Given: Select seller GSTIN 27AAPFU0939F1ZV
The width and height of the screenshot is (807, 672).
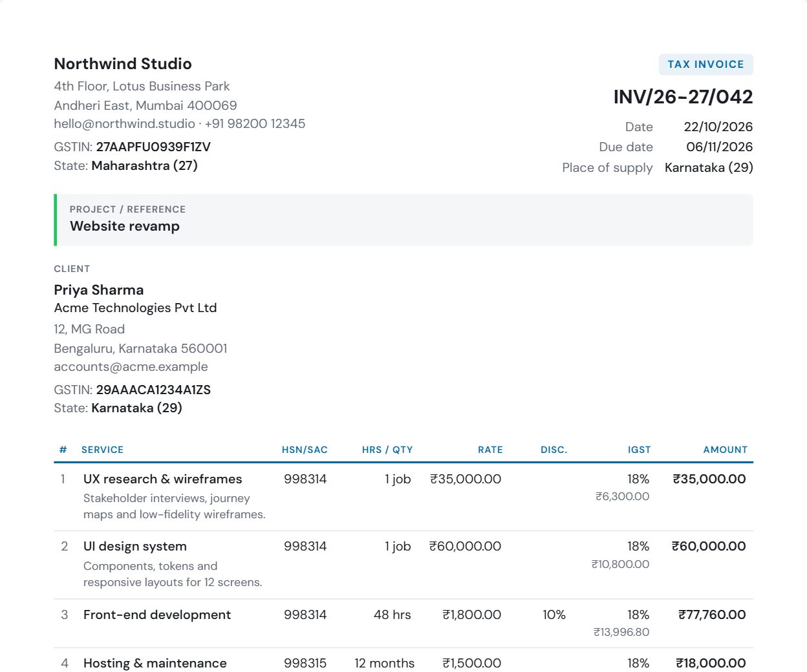Looking at the screenshot, I should 153,147.
